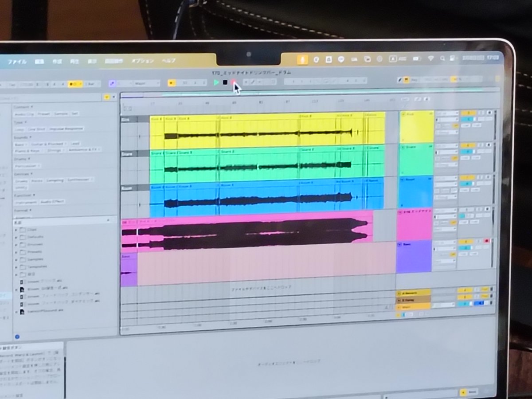Toggle the yellow Follow button left of position

171,82
